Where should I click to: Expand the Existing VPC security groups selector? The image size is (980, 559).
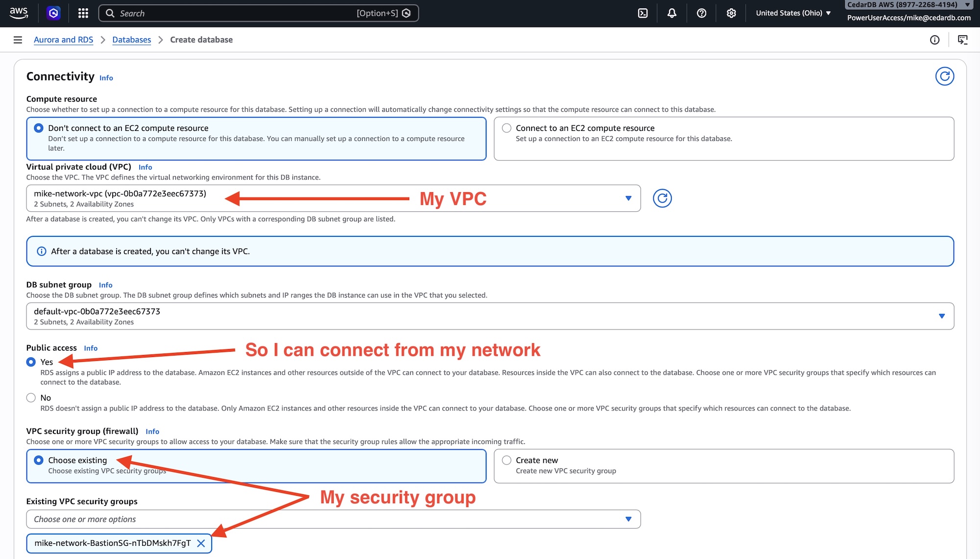(629, 519)
